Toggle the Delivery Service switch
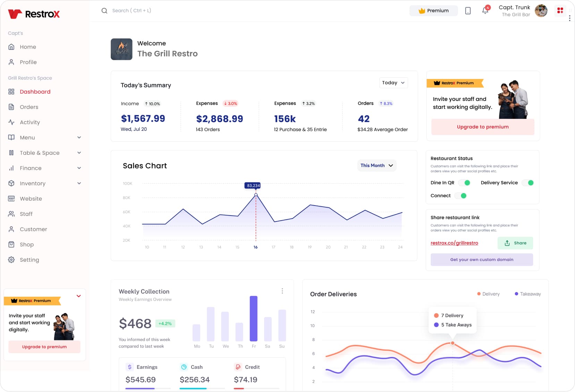575x392 pixels. point(528,183)
